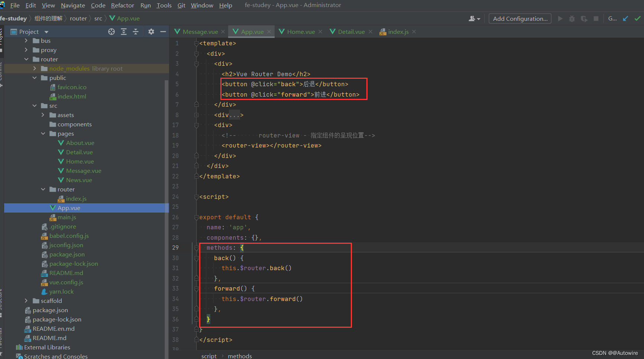The width and height of the screenshot is (644, 359).
Task: Click the Expand All icon in Project panel
Action: (124, 32)
